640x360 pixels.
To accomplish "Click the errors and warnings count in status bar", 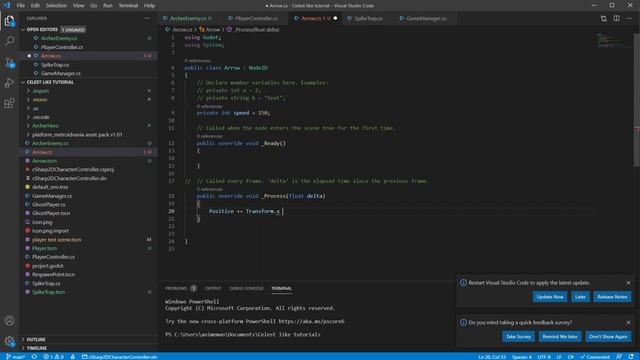I will pyautogui.click(x=53, y=357).
